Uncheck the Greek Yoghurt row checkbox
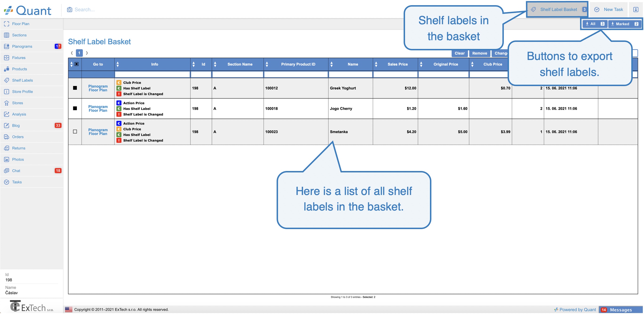 pos(75,88)
